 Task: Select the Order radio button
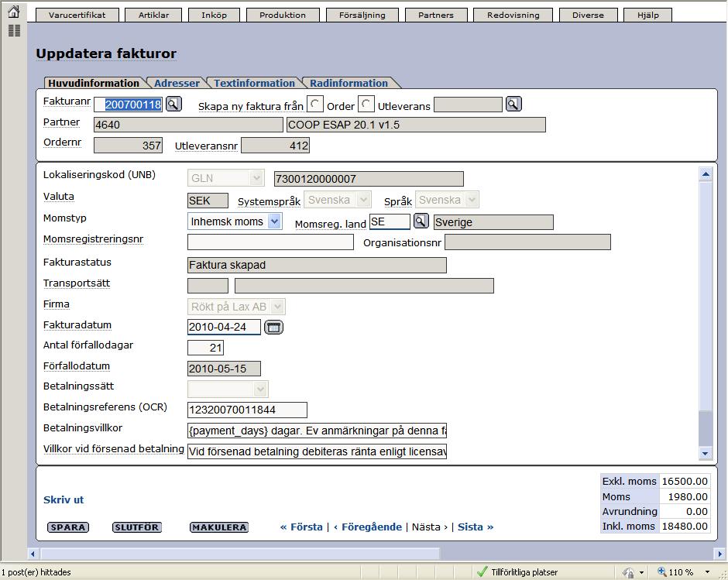(315, 104)
